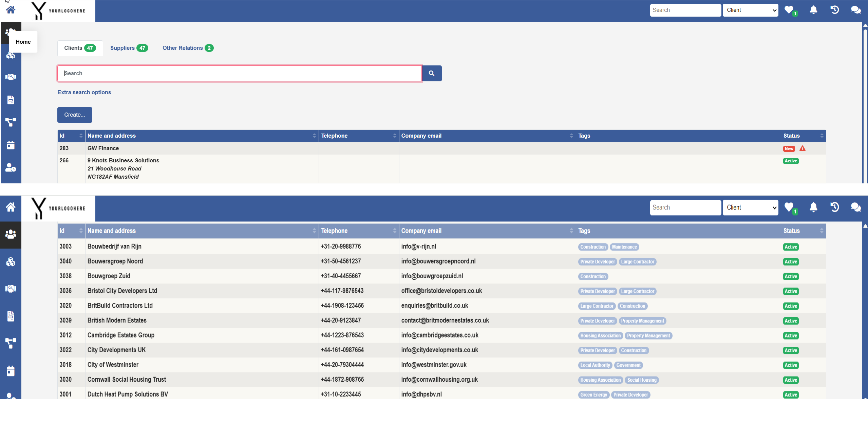Open favorites via the top heart icon

789,10
